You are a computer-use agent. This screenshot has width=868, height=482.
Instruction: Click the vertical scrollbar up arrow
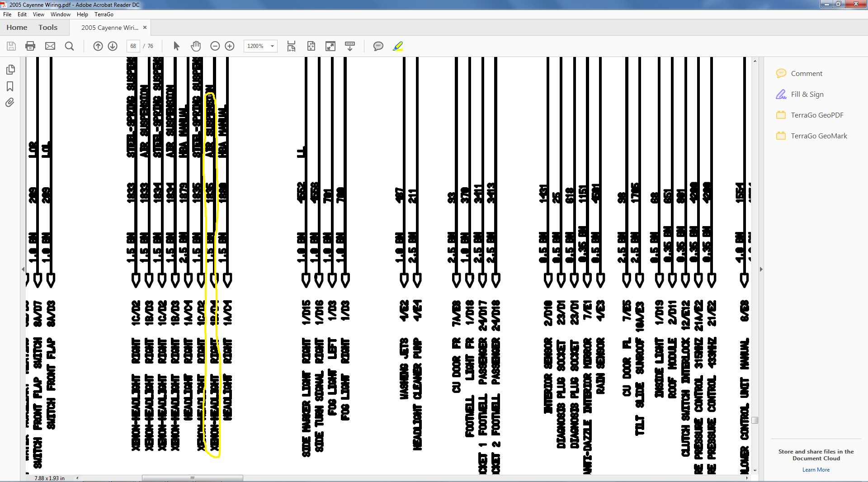[x=755, y=61]
